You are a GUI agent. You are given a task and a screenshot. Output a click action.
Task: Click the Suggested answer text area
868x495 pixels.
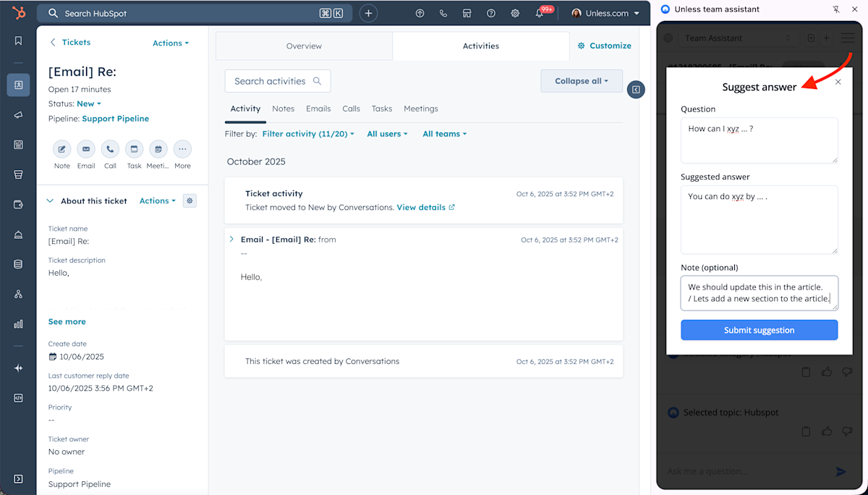pyautogui.click(x=759, y=219)
